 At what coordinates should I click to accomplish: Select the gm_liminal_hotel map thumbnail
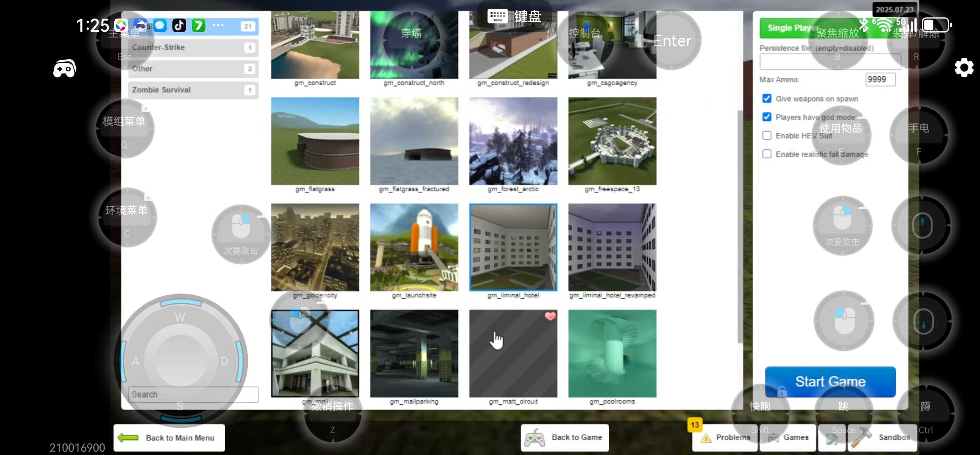(513, 247)
